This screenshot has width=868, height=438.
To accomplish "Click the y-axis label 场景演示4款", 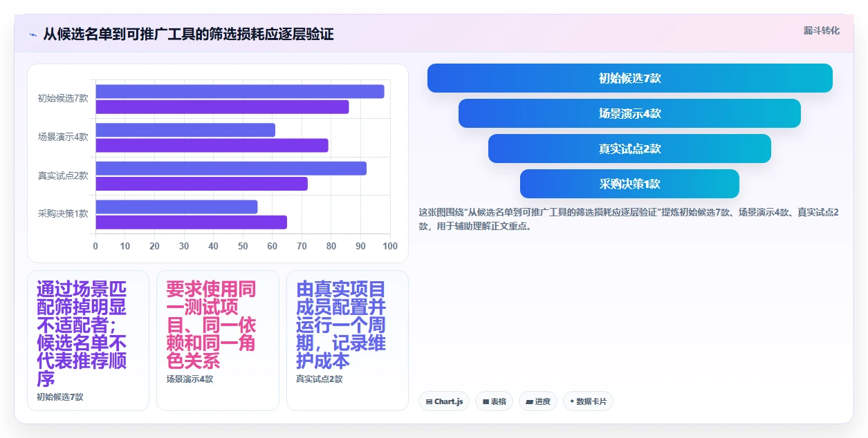I will coord(63,137).
